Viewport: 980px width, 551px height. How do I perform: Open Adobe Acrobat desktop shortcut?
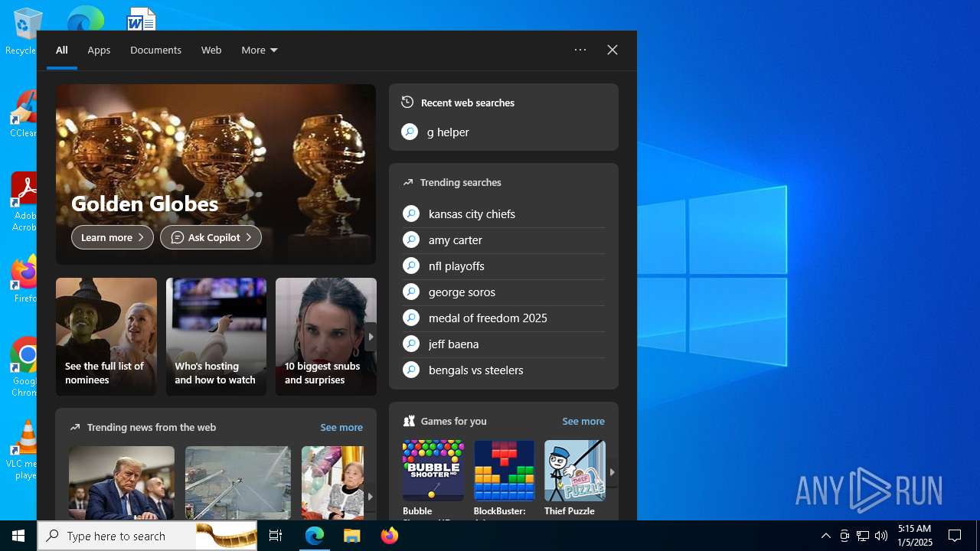(24, 203)
